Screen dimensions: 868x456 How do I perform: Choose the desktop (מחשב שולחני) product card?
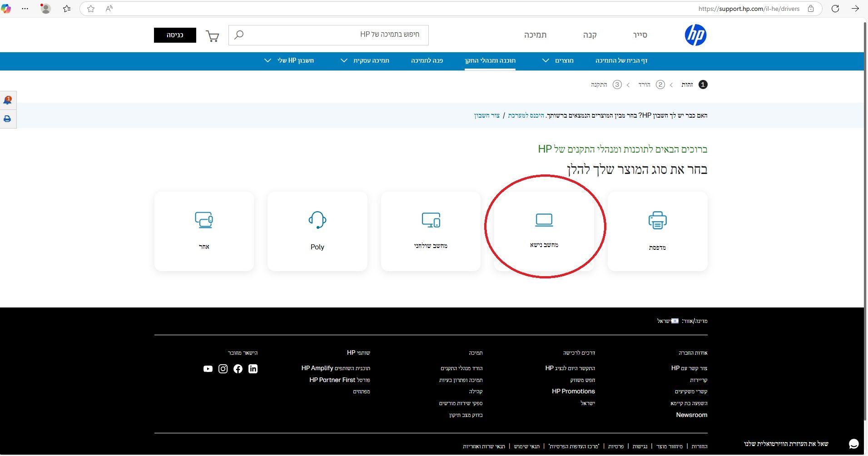click(x=431, y=231)
